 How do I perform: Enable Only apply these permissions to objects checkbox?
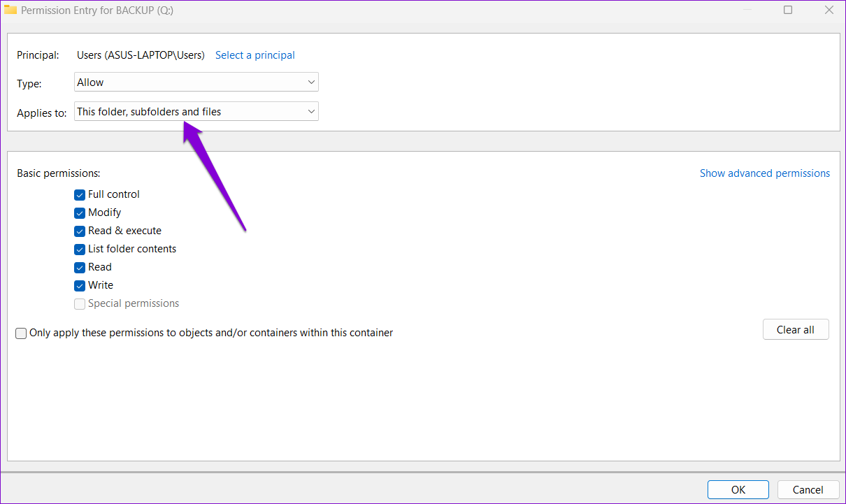(x=22, y=334)
